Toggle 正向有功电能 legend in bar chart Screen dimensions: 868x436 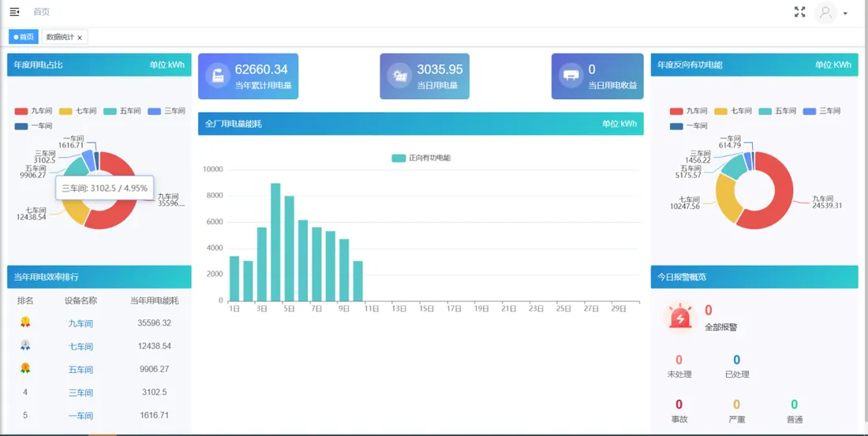click(x=421, y=158)
